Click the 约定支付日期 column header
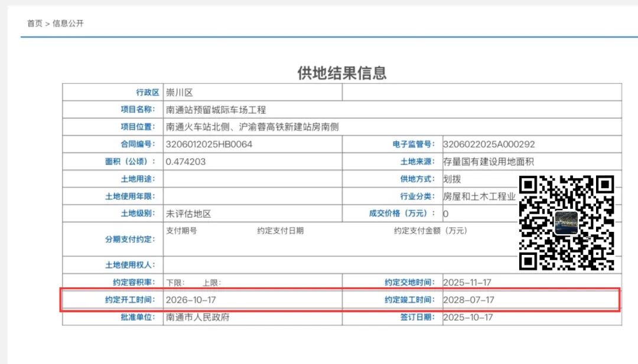Image resolution: width=638 pixels, height=364 pixels. (x=280, y=231)
